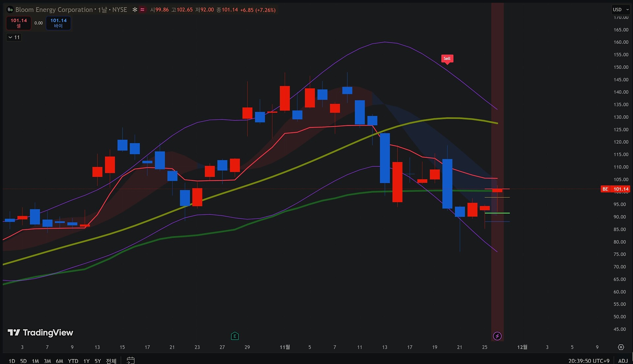The image size is (633, 364).
Task: Open the earnings E marker
Action: tap(235, 336)
